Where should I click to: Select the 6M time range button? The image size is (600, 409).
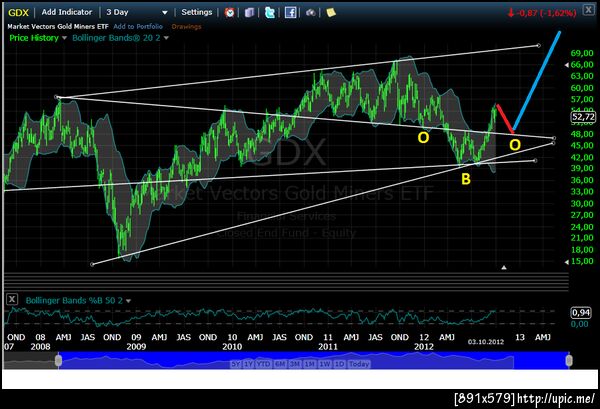[280, 364]
